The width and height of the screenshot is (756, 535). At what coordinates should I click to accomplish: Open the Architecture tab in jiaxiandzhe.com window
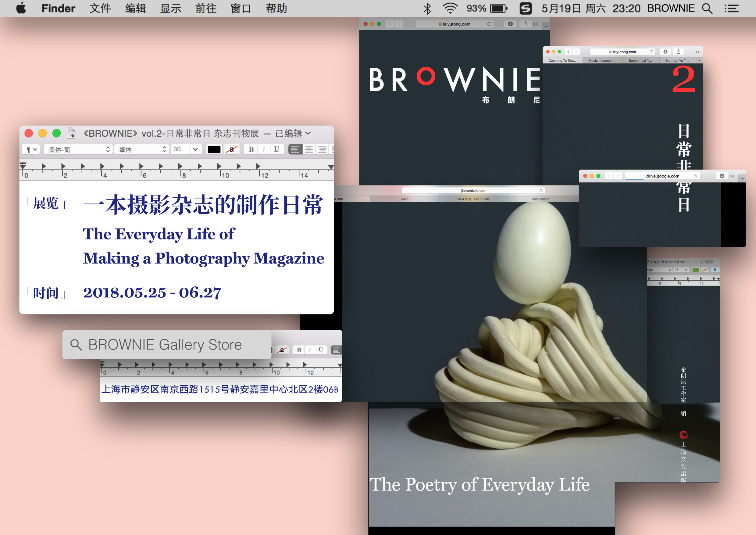click(540, 199)
